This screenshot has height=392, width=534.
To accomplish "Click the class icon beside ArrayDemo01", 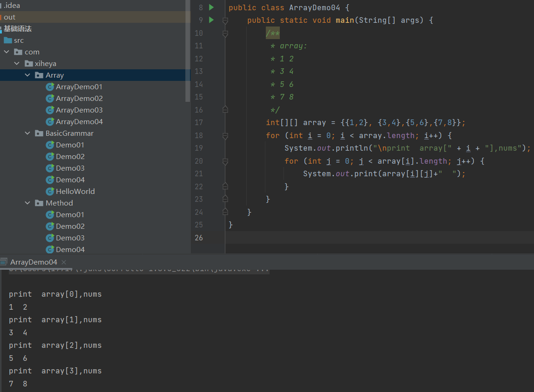I will [50, 87].
